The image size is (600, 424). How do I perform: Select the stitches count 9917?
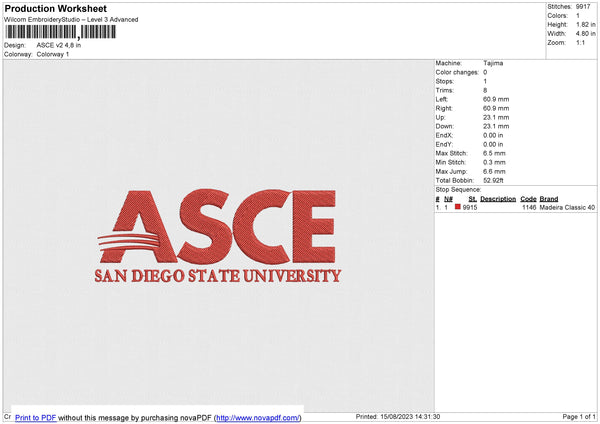click(583, 7)
